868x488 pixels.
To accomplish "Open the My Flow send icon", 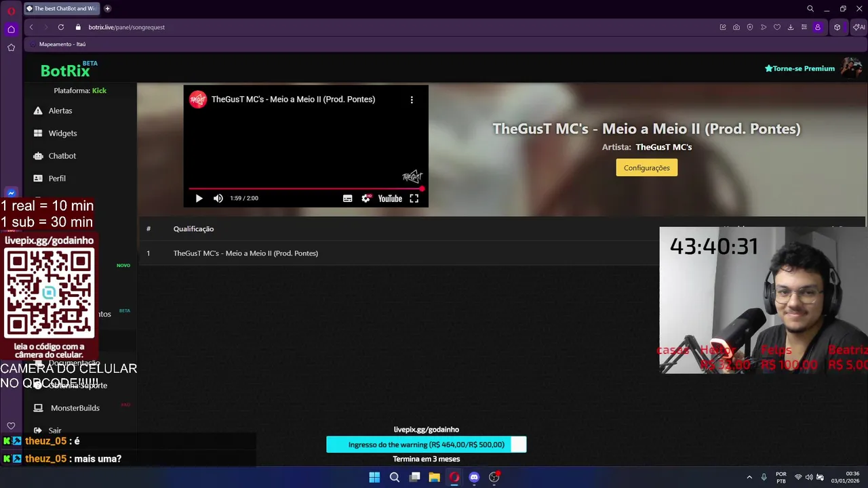I will pyautogui.click(x=764, y=27).
